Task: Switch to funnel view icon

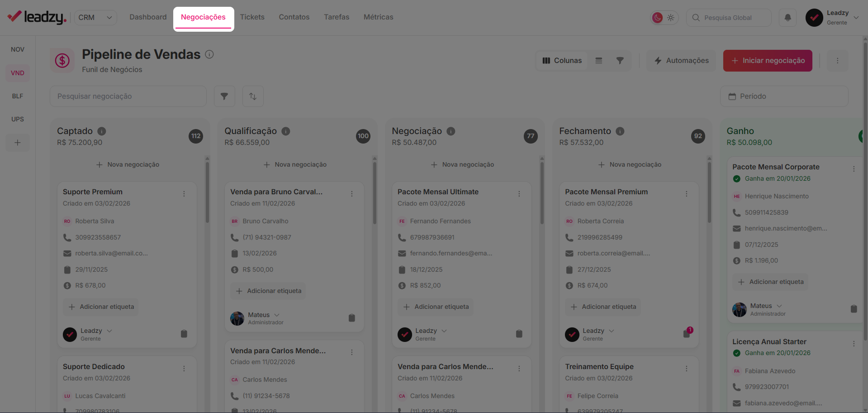Action: coord(620,61)
